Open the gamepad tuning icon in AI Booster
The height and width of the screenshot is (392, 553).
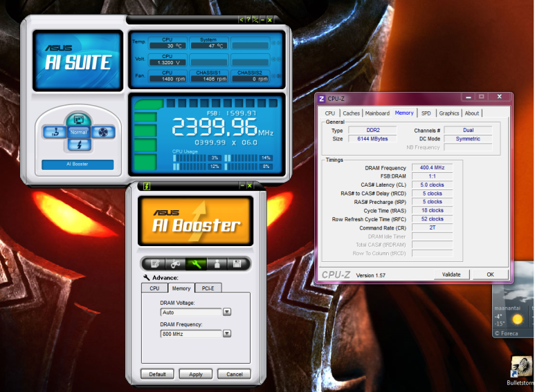coord(175,264)
